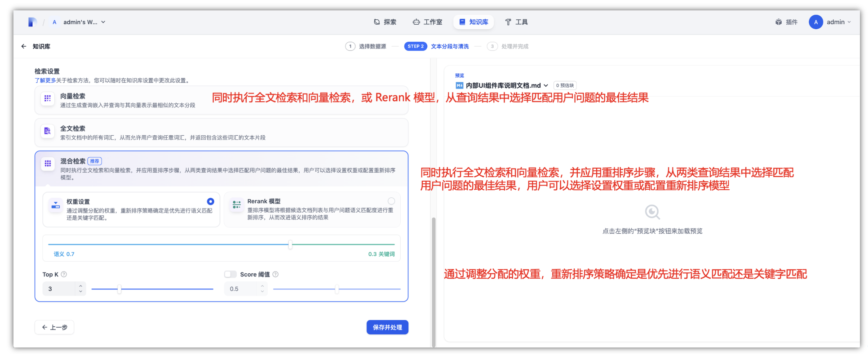Click the 全文检索 document icon
Screen dimensions: 868x356
point(48,131)
